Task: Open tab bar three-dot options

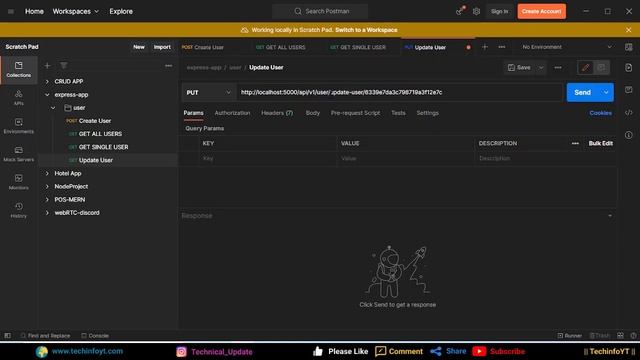Action: pos(502,47)
